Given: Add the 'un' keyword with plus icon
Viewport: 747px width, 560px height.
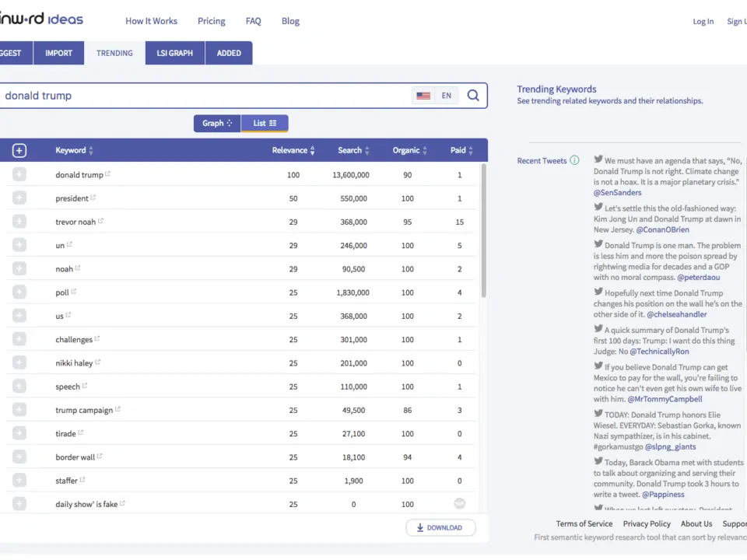Looking at the screenshot, I should [19, 245].
